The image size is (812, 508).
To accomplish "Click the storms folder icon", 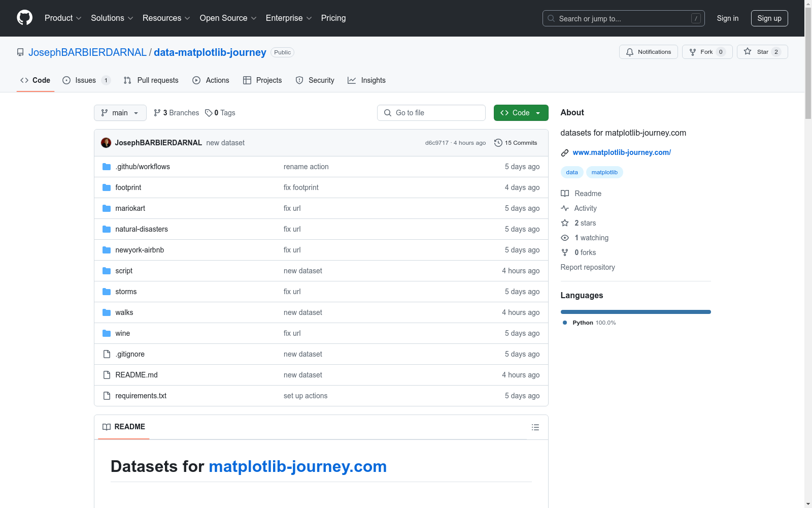I will point(107,292).
